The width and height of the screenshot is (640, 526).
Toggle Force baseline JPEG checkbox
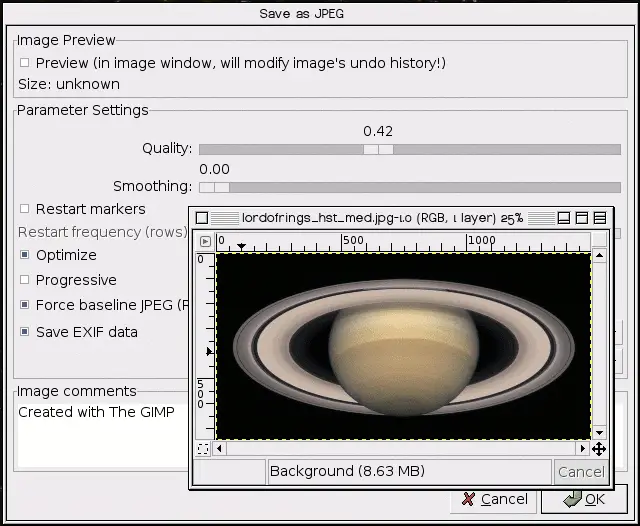25,305
